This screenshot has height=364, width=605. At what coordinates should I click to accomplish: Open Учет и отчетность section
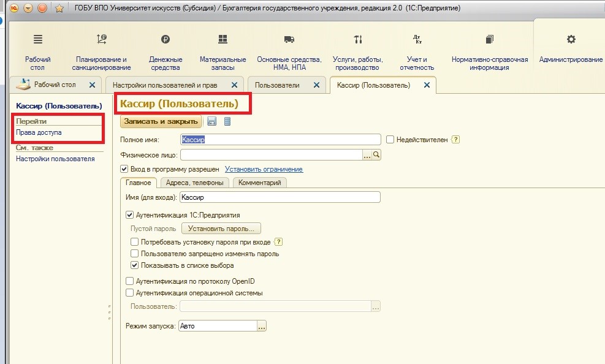[x=417, y=52]
